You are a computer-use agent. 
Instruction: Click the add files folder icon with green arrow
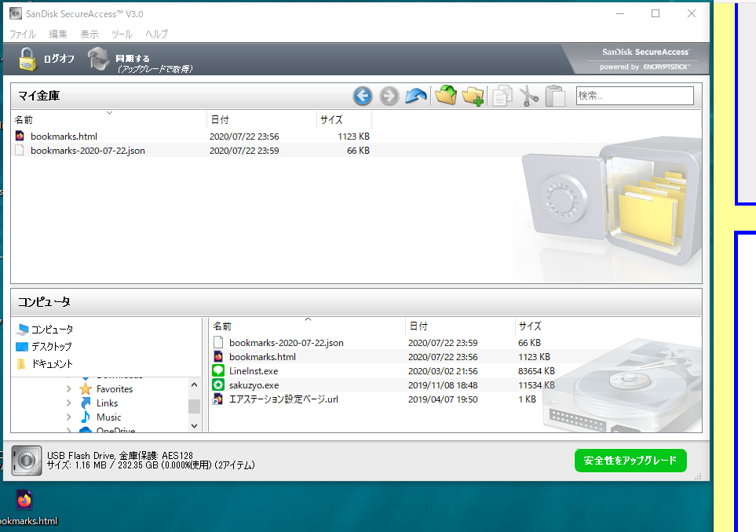446,95
